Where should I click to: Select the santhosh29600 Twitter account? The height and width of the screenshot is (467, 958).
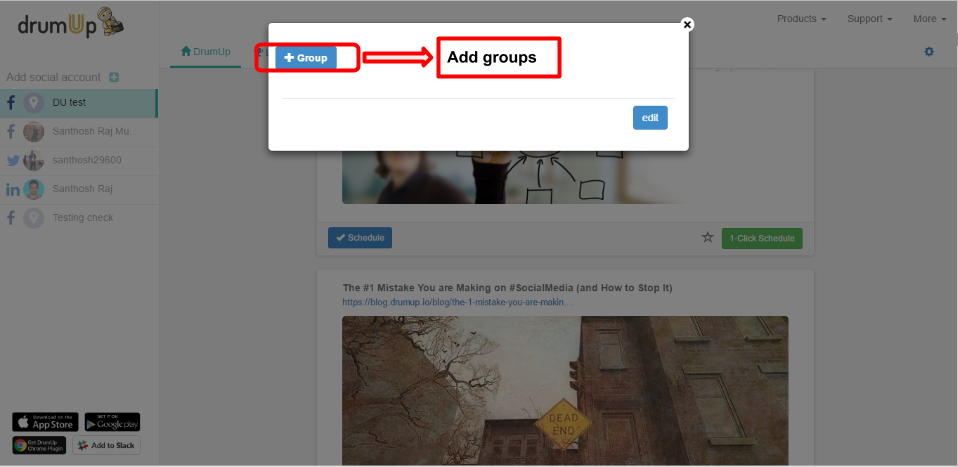(79, 160)
